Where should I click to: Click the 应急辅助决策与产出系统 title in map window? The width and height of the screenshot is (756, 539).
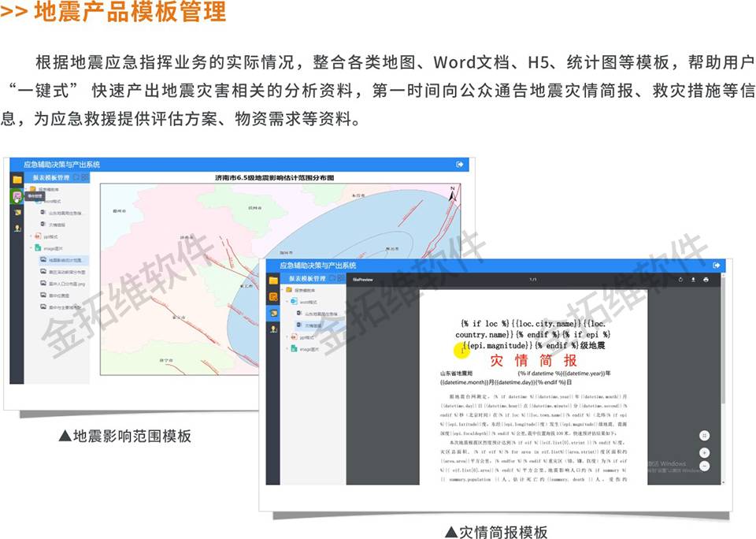pos(62,165)
